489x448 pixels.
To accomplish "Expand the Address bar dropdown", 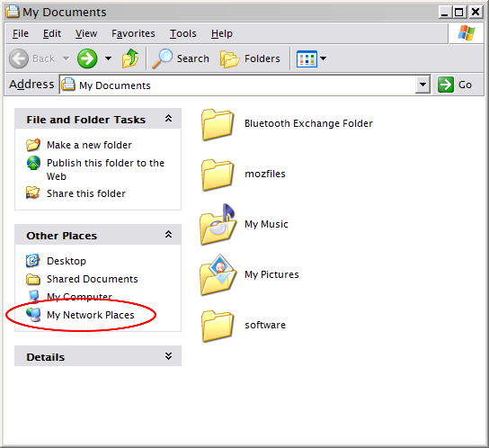I will 422,85.
